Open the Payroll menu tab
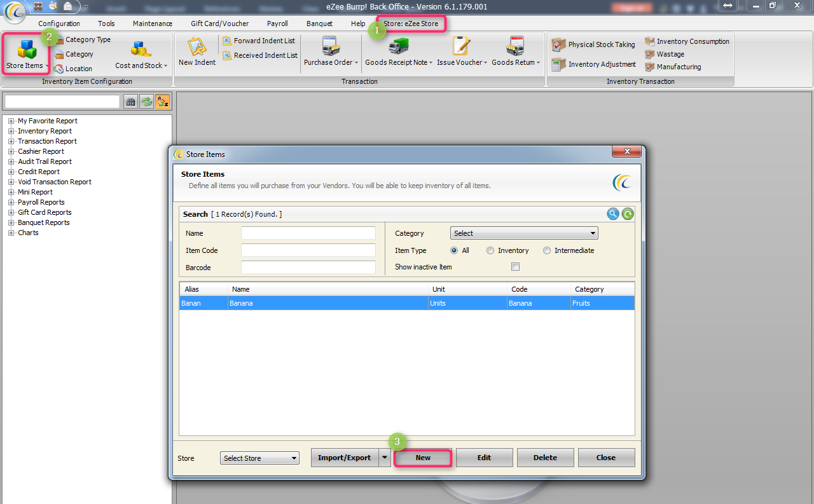Image resolution: width=814 pixels, height=504 pixels. [x=277, y=24]
